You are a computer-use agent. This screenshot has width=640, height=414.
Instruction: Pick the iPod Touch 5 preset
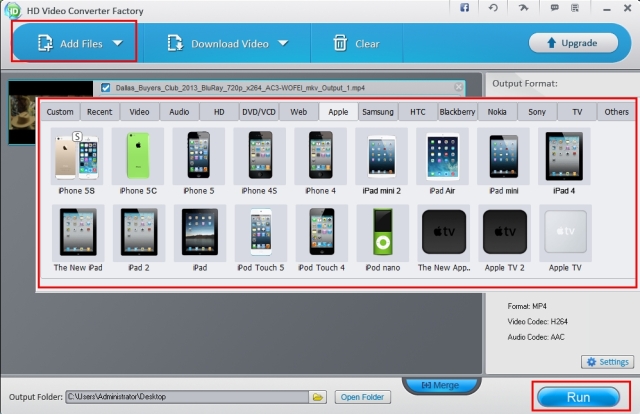pos(261,233)
